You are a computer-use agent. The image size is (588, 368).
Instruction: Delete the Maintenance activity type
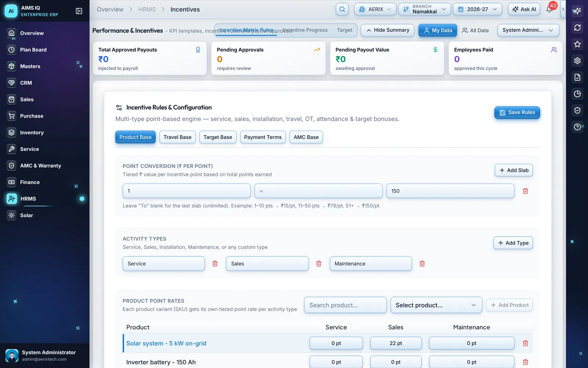coord(422,263)
